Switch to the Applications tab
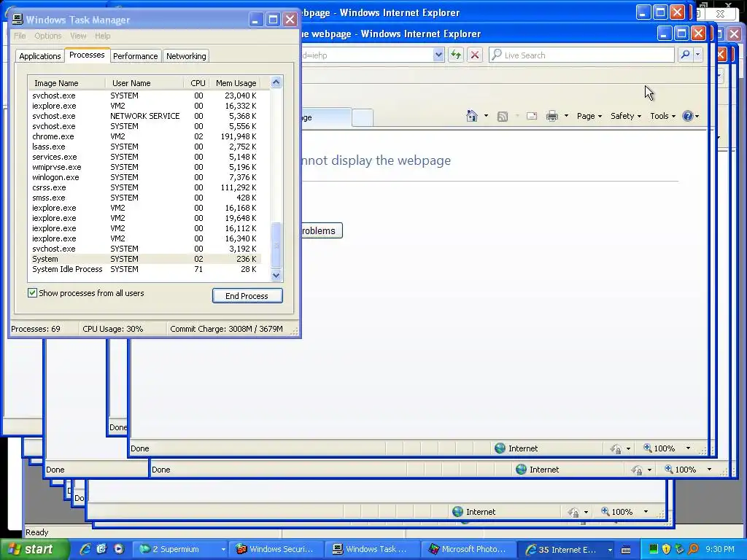Viewport: 747px width, 560px height. (x=40, y=56)
